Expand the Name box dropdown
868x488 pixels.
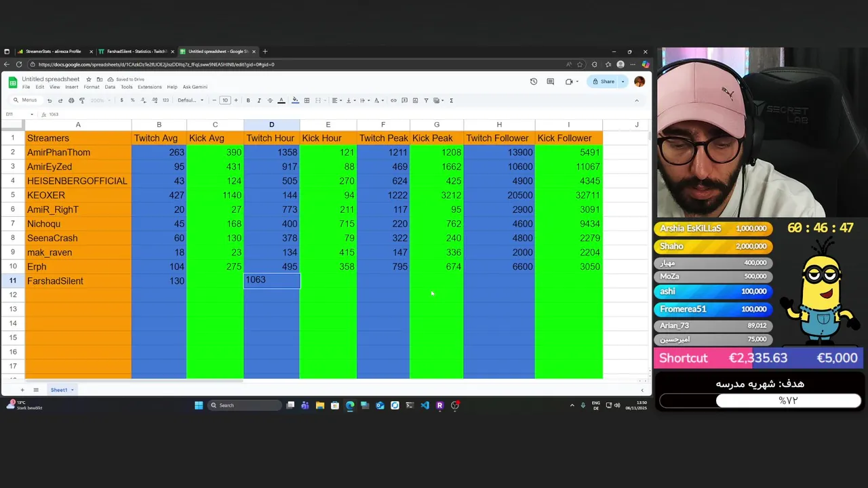(31, 115)
